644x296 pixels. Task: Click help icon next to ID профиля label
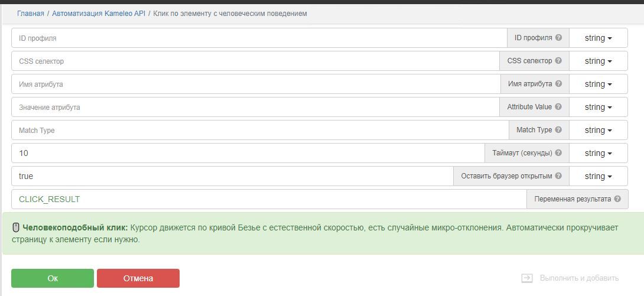coord(558,38)
